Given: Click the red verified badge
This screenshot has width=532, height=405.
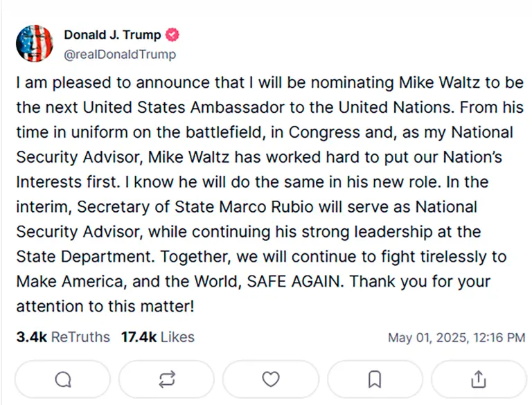Looking at the screenshot, I should [173, 35].
